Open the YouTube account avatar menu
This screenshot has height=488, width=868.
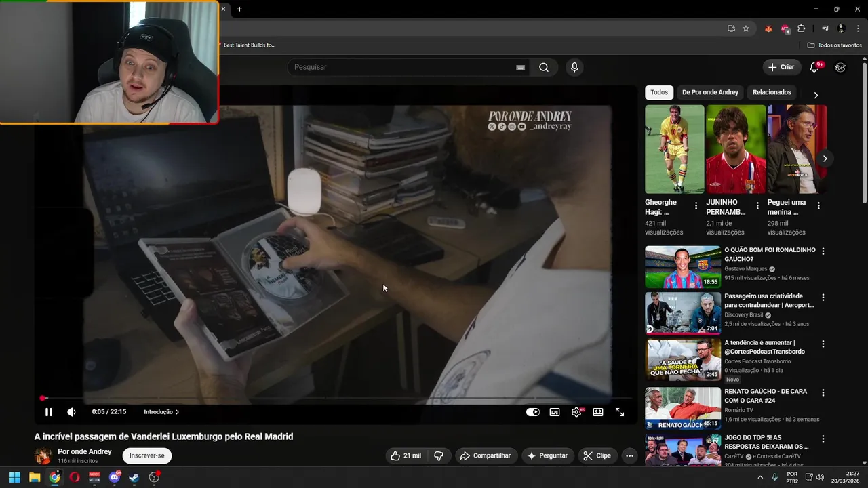click(840, 67)
